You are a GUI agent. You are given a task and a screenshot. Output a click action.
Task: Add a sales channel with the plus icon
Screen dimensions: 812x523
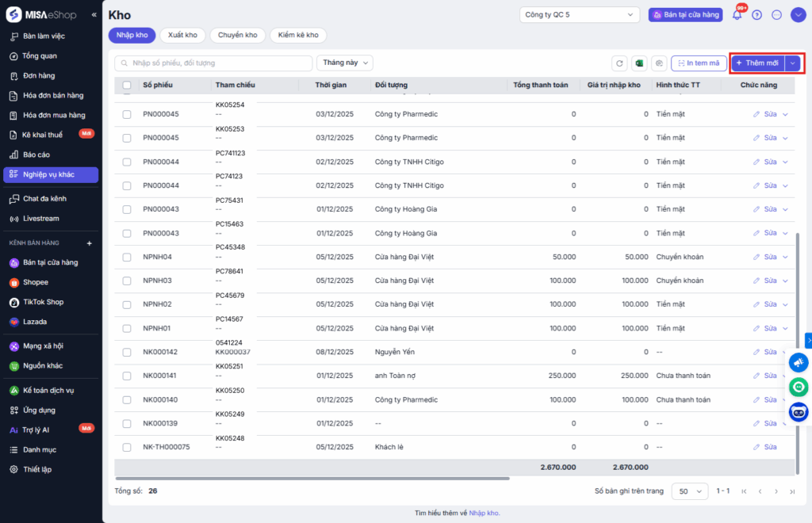tap(89, 243)
